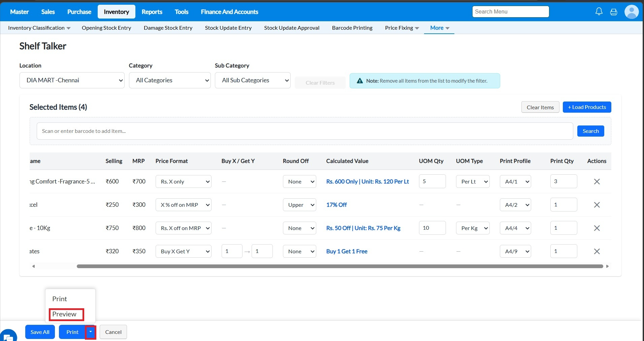Open Price Format dropdown showing Buy X Get Y
Image resolution: width=644 pixels, height=341 pixels.
pyautogui.click(x=183, y=252)
